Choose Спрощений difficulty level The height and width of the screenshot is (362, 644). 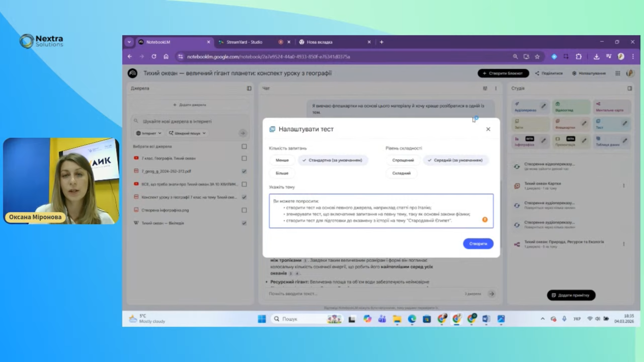coord(403,160)
